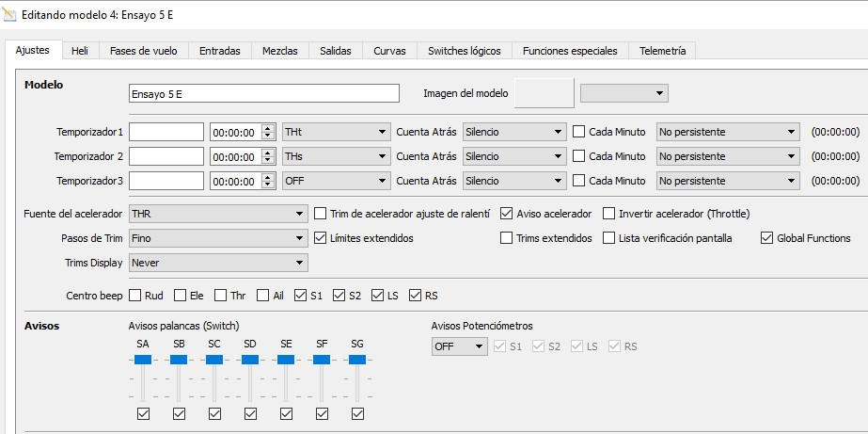This screenshot has height=434, width=868.
Task: Enable Rud centro beep checkbox
Action: [135, 296]
